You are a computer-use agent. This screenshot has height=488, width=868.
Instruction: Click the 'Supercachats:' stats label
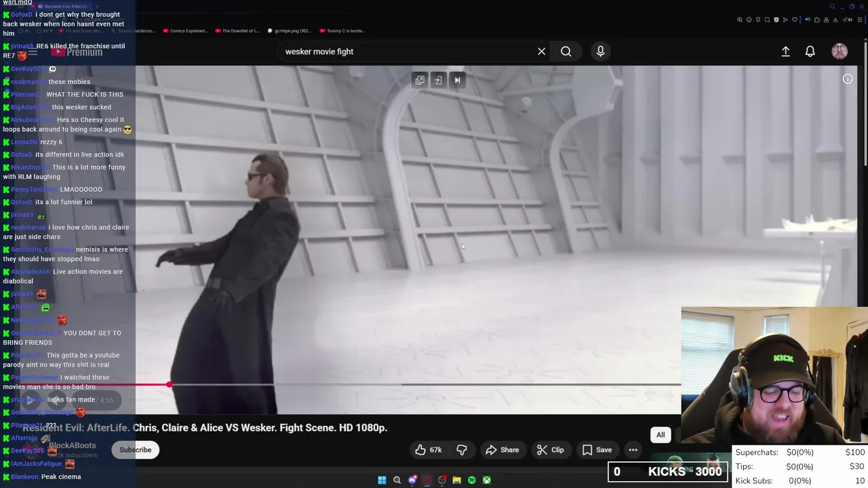pos(757,452)
